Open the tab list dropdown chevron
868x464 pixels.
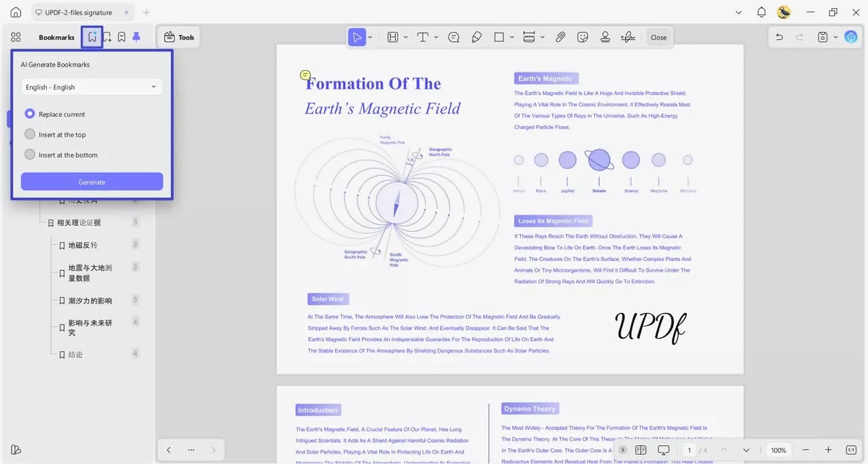click(738, 12)
